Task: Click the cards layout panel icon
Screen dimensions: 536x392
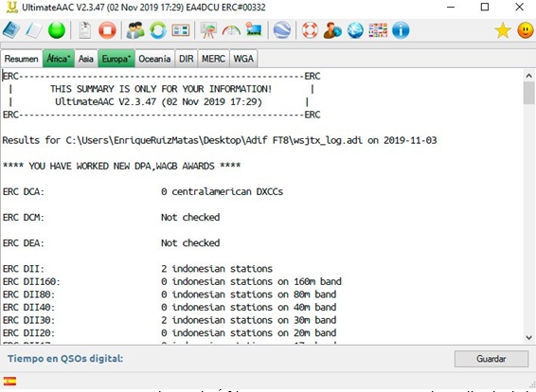Action: (181, 30)
